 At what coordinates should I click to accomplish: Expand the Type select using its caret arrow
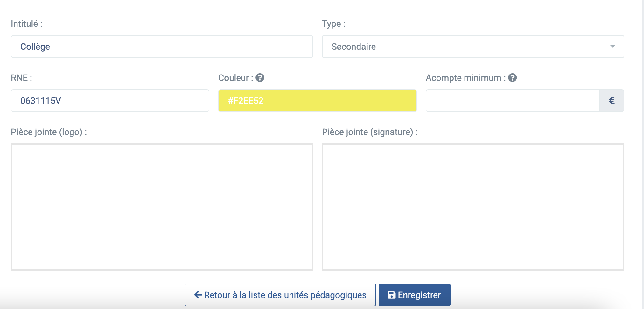[613, 47]
